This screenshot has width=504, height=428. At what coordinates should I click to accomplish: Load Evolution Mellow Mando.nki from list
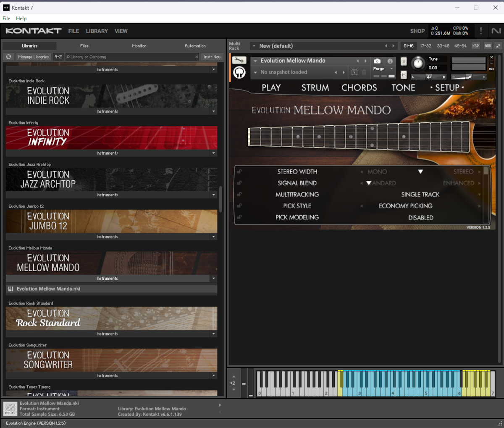point(111,289)
